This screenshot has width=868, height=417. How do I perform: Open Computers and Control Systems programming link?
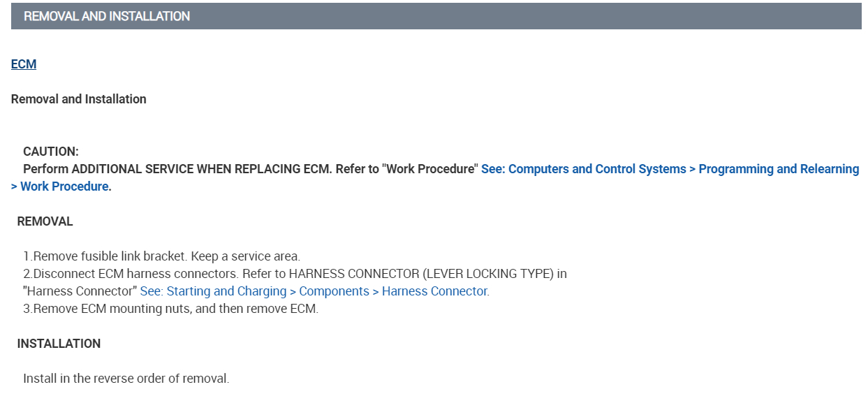click(x=670, y=169)
